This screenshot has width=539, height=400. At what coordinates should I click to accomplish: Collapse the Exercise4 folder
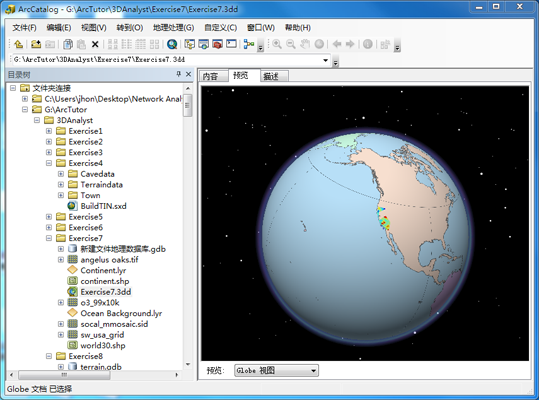pyautogui.click(x=49, y=163)
